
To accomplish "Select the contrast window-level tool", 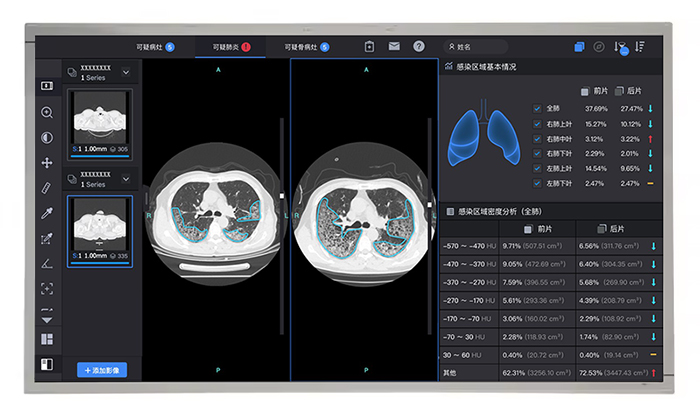I will pos(47,137).
